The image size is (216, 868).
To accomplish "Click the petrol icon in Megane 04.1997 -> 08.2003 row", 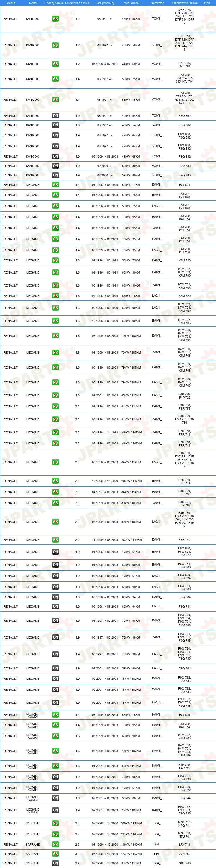I will coord(56,492).
